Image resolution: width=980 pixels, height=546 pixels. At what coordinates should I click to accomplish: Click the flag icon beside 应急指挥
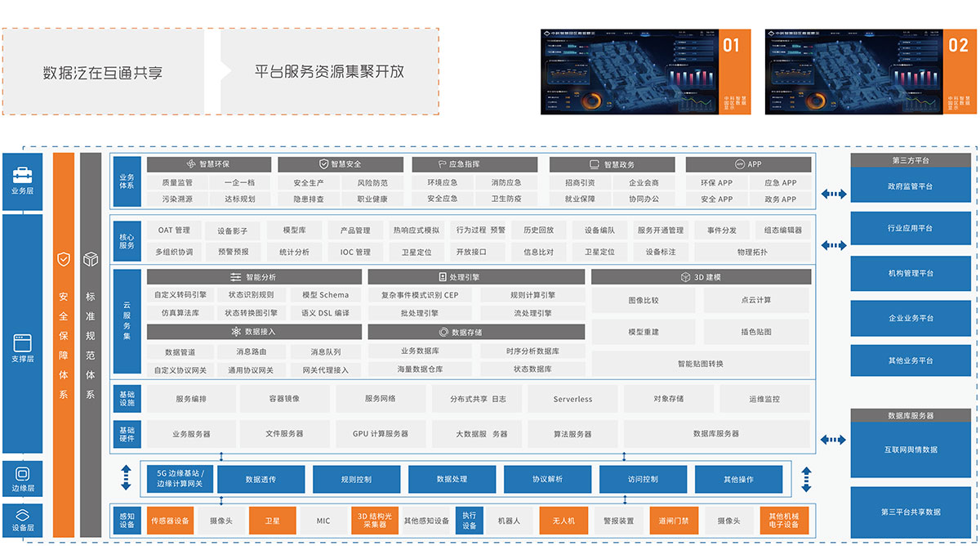442,164
